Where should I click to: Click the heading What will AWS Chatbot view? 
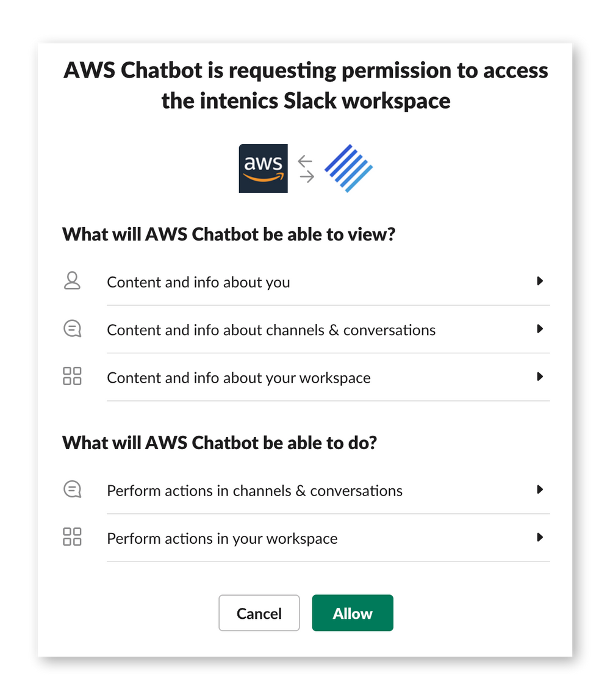pos(228,234)
